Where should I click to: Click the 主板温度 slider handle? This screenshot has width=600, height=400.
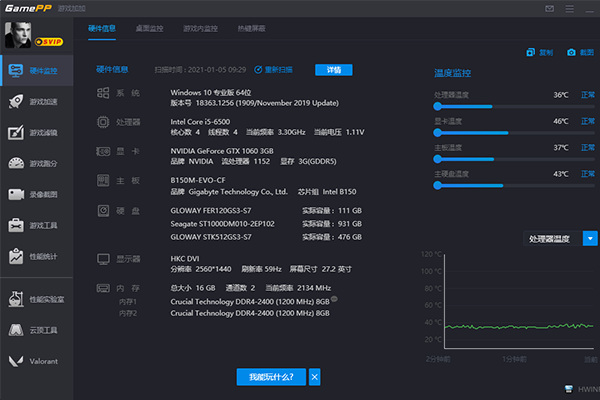437,159
